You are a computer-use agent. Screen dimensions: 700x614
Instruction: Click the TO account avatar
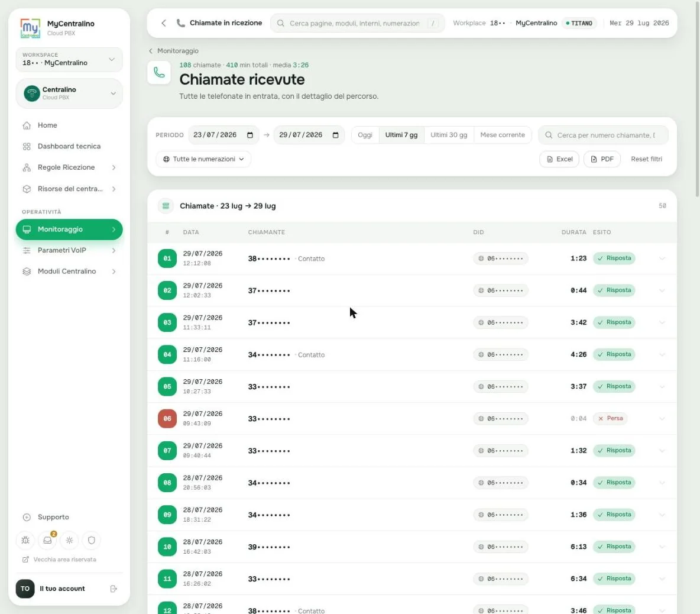(25, 589)
